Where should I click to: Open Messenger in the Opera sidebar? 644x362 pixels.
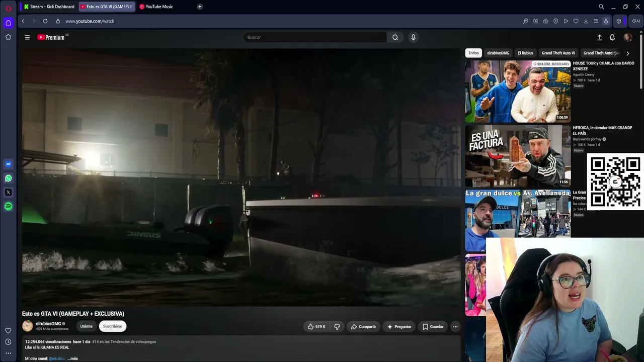8,164
